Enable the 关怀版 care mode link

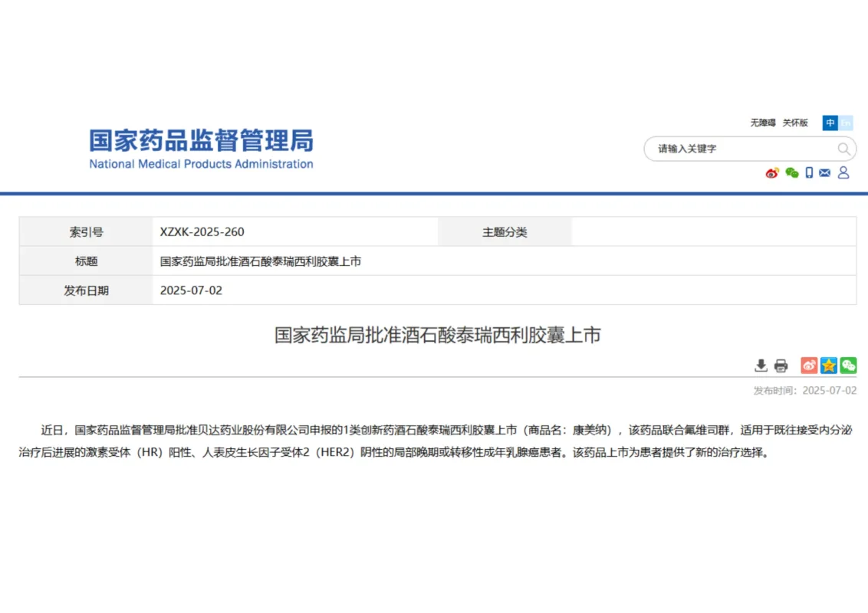(795, 123)
